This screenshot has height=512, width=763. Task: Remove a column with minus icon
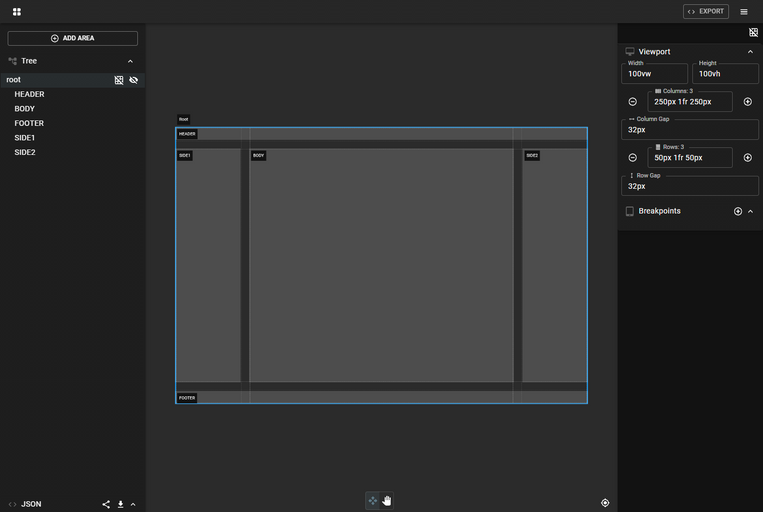(632, 102)
